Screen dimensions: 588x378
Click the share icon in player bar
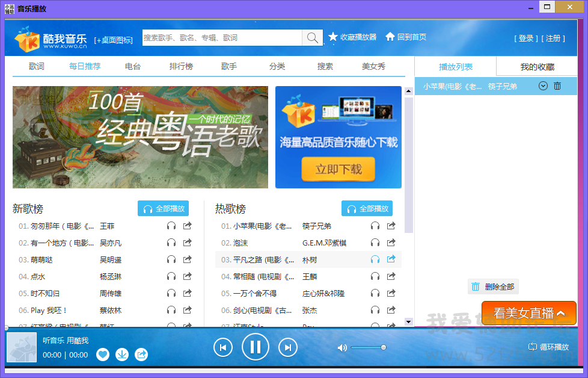coord(141,355)
